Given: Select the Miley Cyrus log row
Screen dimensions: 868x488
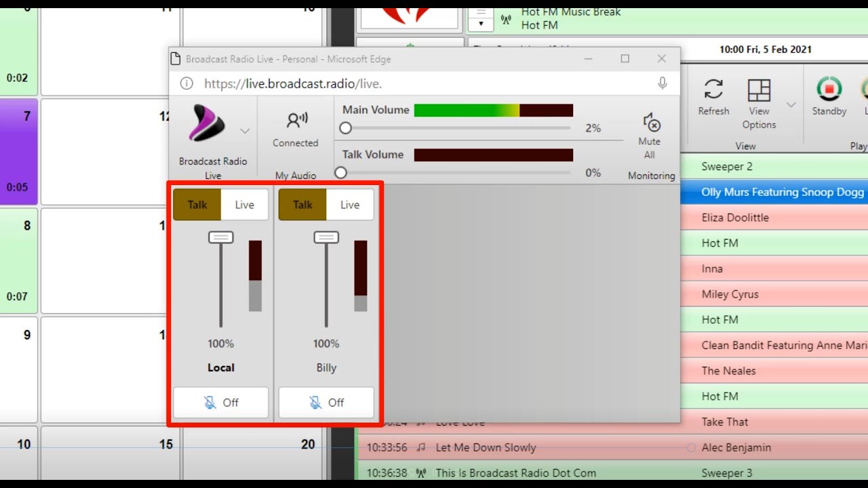Looking at the screenshot, I should coord(774,294).
